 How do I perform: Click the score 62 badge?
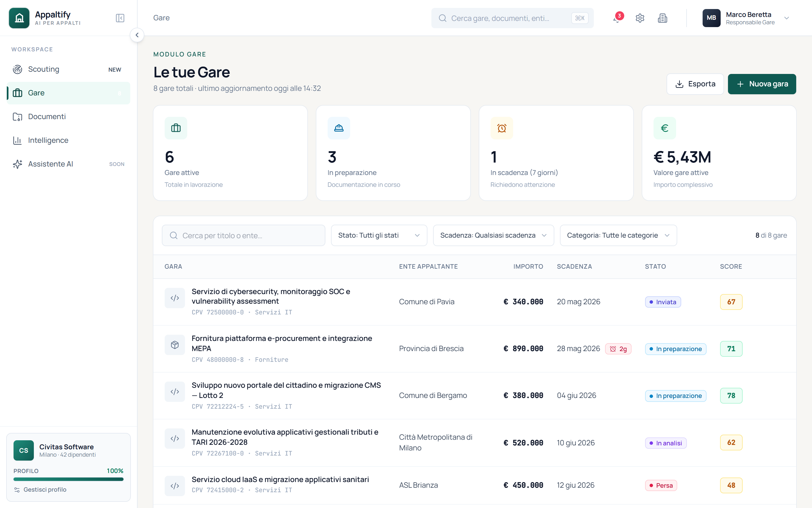click(731, 443)
